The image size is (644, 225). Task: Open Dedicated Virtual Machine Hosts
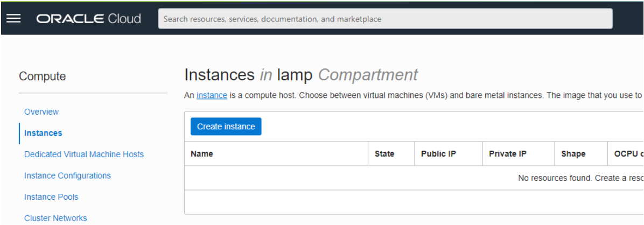point(84,154)
